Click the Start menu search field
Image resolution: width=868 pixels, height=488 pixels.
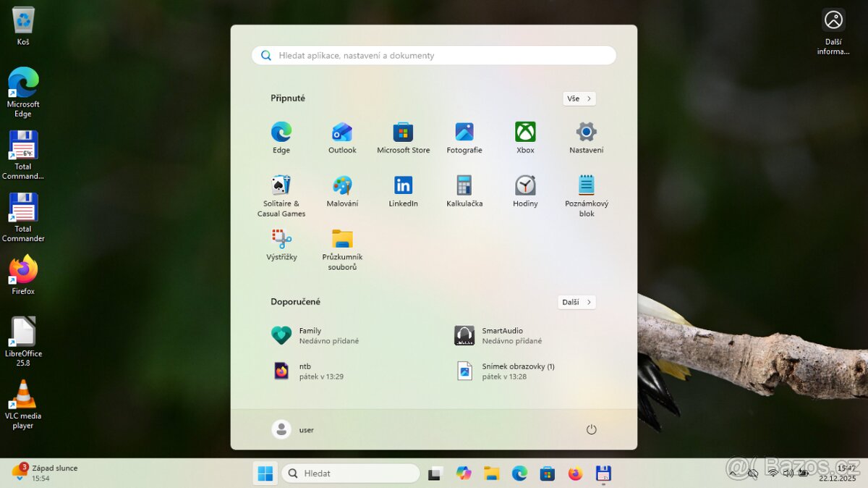click(x=433, y=55)
